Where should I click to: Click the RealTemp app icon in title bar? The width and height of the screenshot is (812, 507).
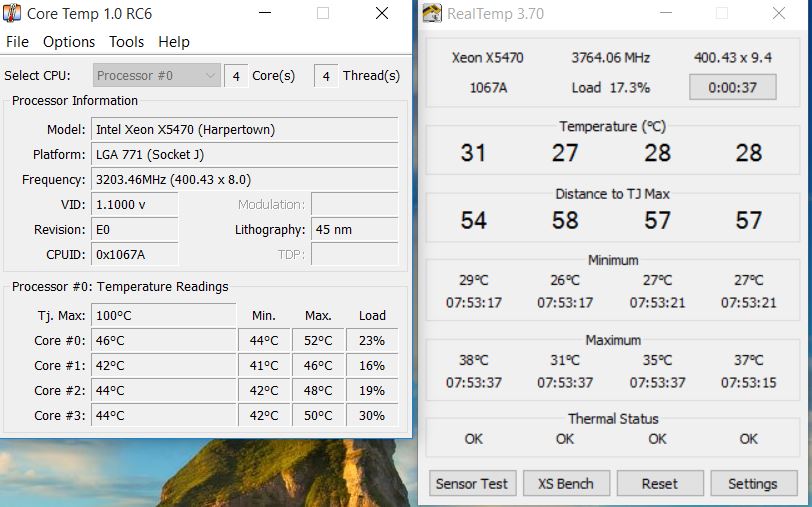point(432,13)
